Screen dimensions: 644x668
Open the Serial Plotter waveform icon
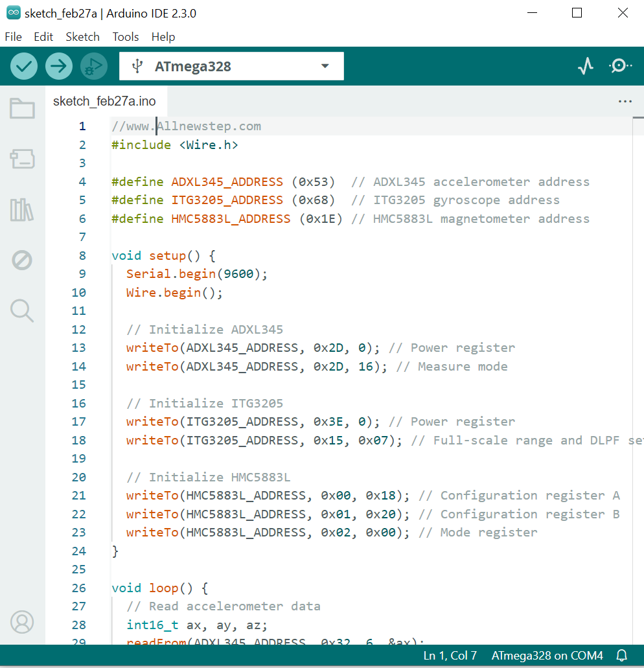(x=586, y=66)
